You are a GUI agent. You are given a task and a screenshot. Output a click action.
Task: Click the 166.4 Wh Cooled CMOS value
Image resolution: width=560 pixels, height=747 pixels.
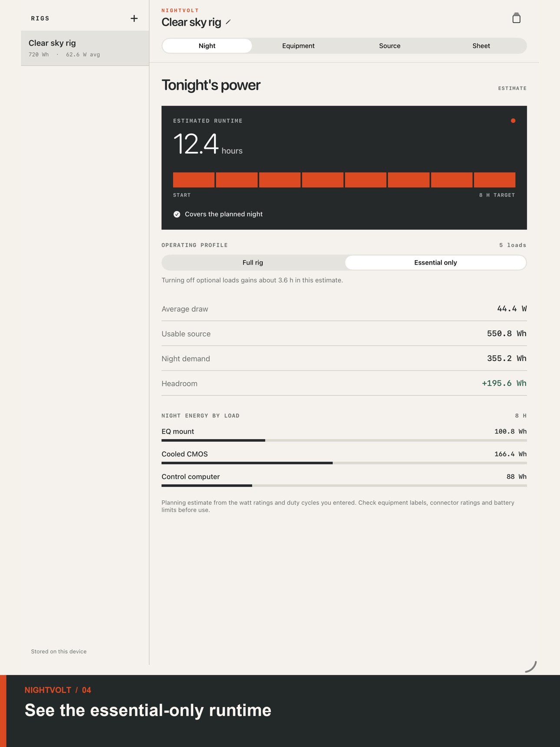[x=511, y=454]
